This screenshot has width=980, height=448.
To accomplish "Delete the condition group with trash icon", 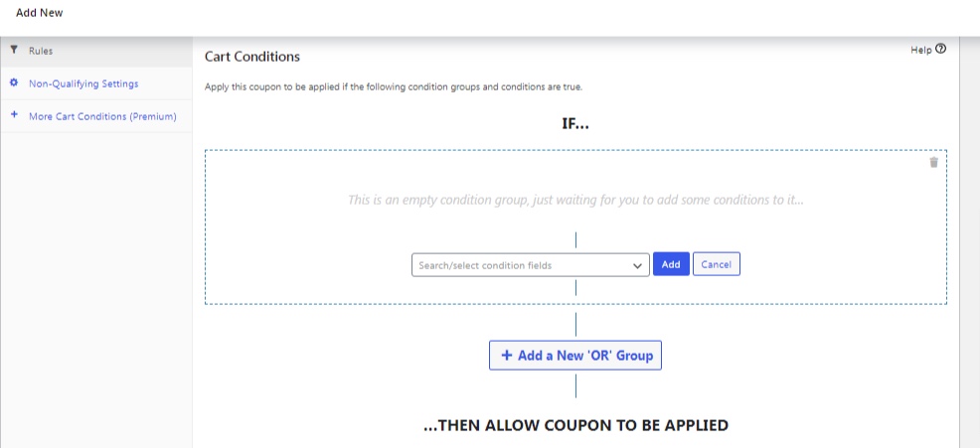I will click(933, 162).
